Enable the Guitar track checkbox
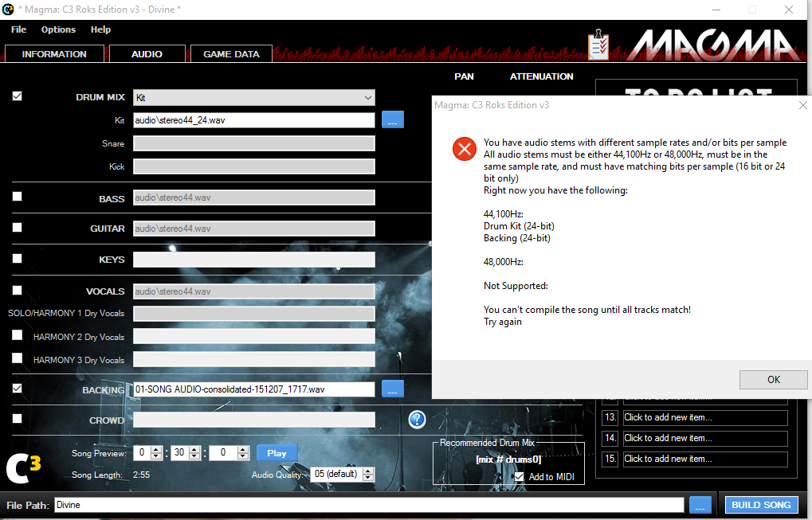Viewport: 812px width, 520px height. [x=17, y=228]
